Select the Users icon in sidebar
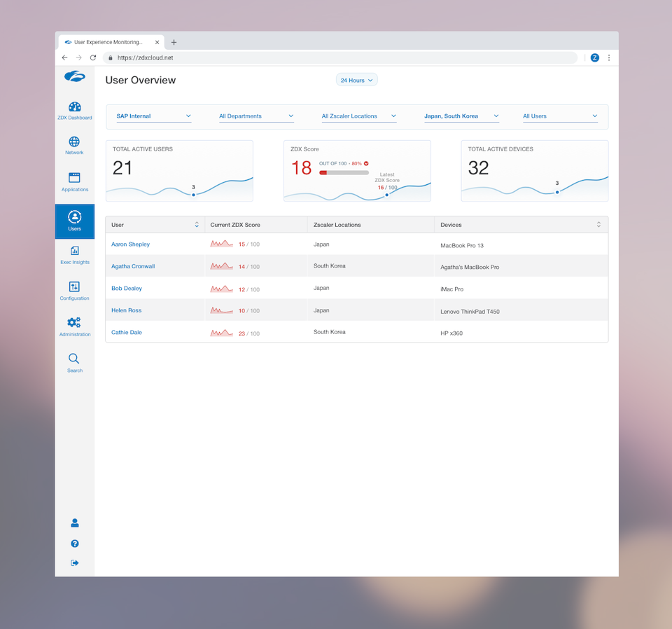Viewport: 672px width, 629px height. (75, 217)
